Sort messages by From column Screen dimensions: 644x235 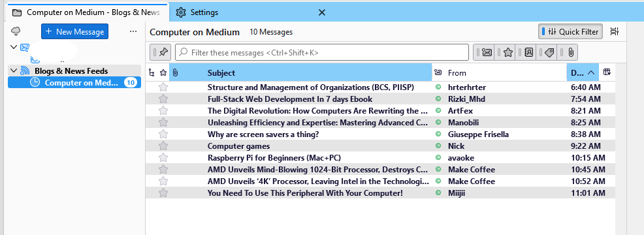tap(506, 72)
